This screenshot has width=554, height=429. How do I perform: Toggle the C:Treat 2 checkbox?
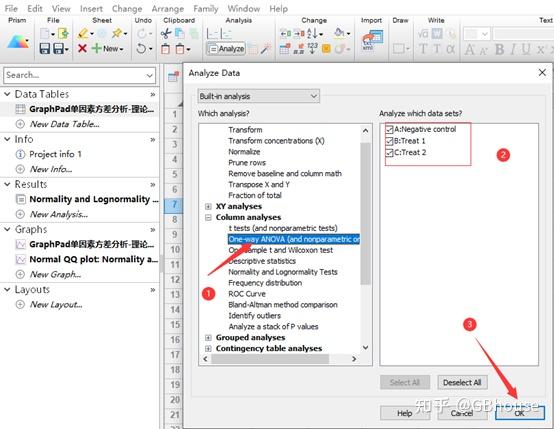(x=389, y=153)
